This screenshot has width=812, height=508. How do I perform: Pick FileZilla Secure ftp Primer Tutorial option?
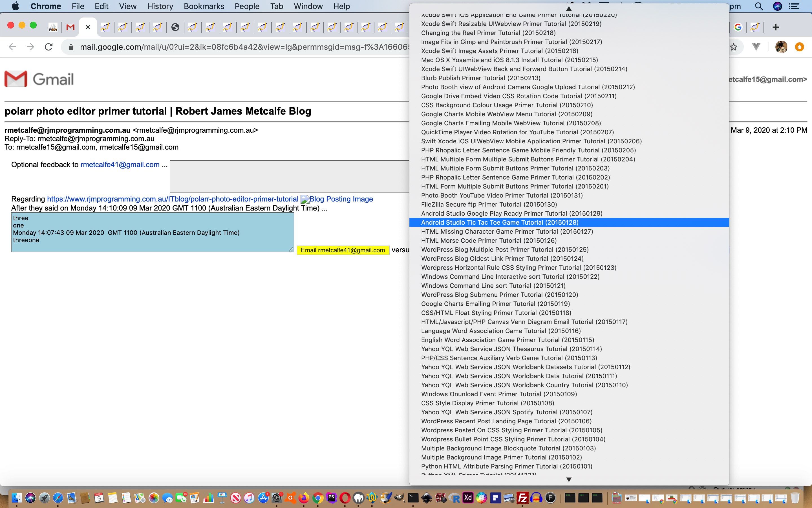click(569, 204)
